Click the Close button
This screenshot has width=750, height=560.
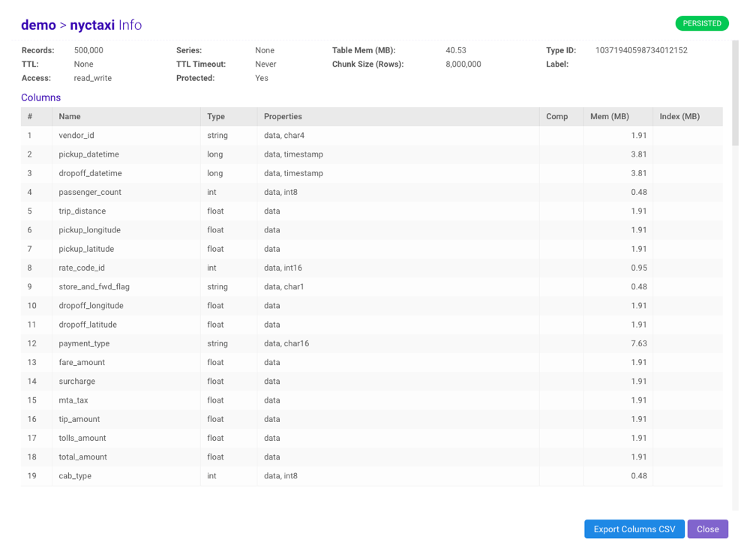707,529
